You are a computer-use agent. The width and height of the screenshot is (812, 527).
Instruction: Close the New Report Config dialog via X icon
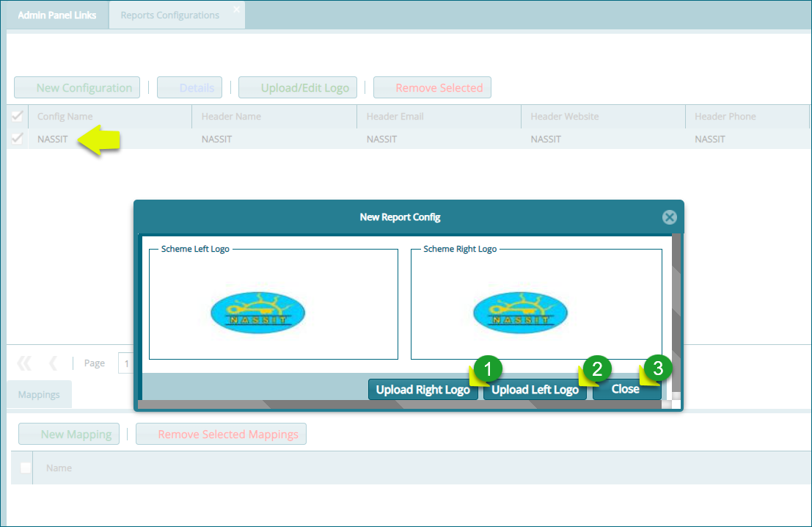(669, 217)
